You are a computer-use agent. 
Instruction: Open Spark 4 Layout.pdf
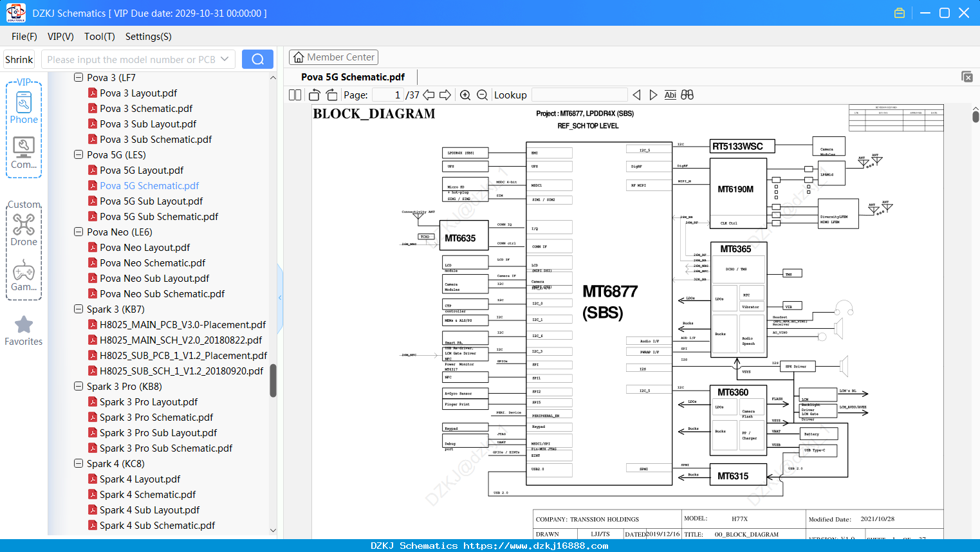140,479
